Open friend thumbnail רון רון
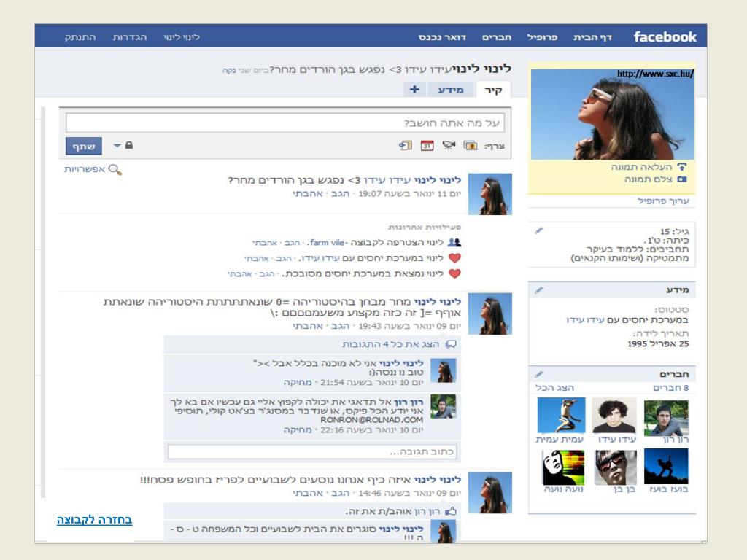This screenshot has width=747, height=560. (x=666, y=418)
